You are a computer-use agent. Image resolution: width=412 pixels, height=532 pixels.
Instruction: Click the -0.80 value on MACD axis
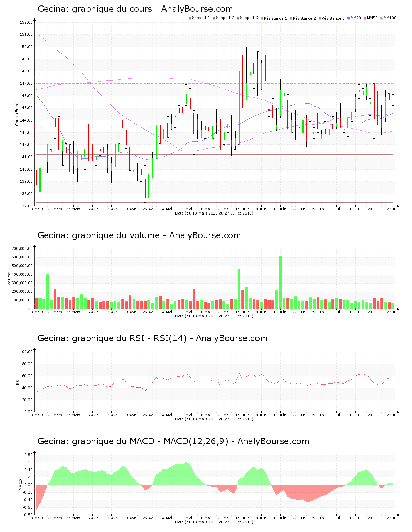click(27, 515)
